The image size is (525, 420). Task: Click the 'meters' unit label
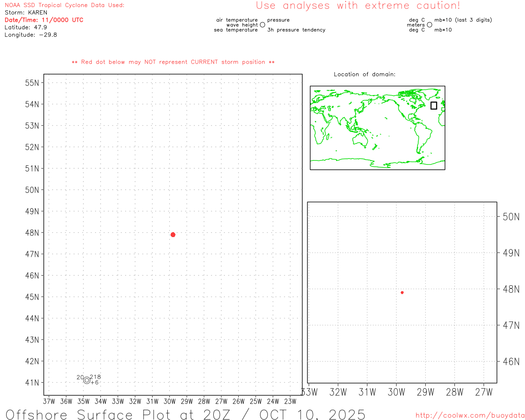tap(416, 25)
